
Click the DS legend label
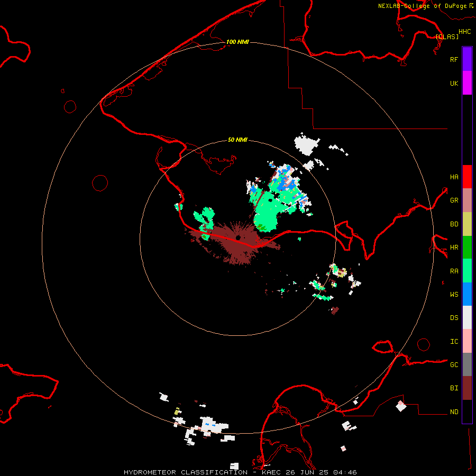454,318
